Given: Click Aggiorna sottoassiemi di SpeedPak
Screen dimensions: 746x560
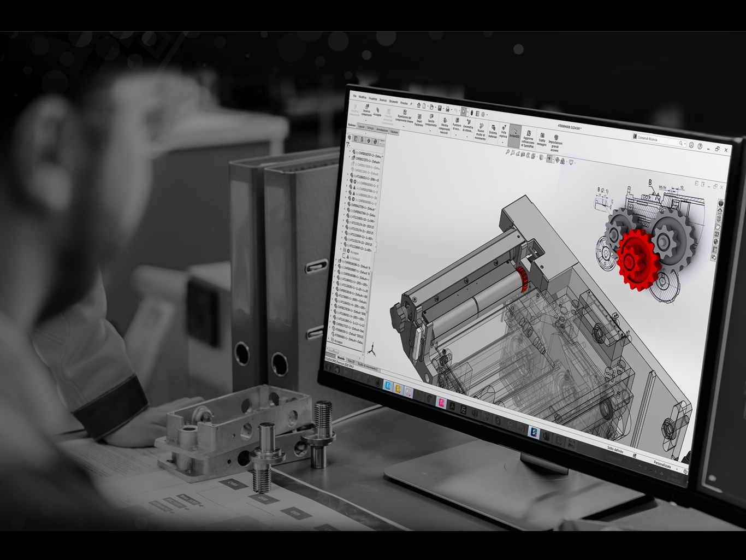Looking at the screenshot, I should click(528, 139).
